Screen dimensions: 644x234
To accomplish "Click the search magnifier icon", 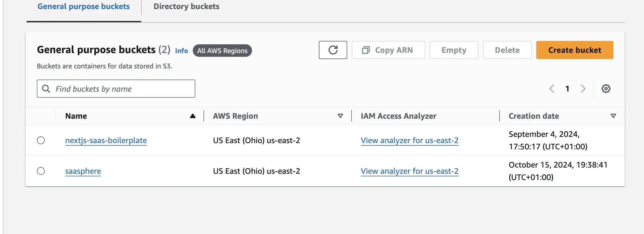I will tap(46, 89).
